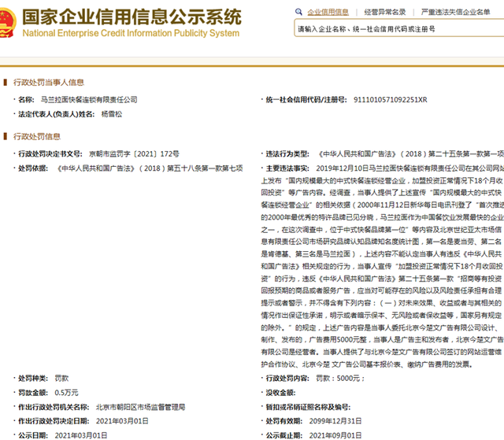
Task: Select violation type citing 第二十五条第一款
Action: point(410,153)
